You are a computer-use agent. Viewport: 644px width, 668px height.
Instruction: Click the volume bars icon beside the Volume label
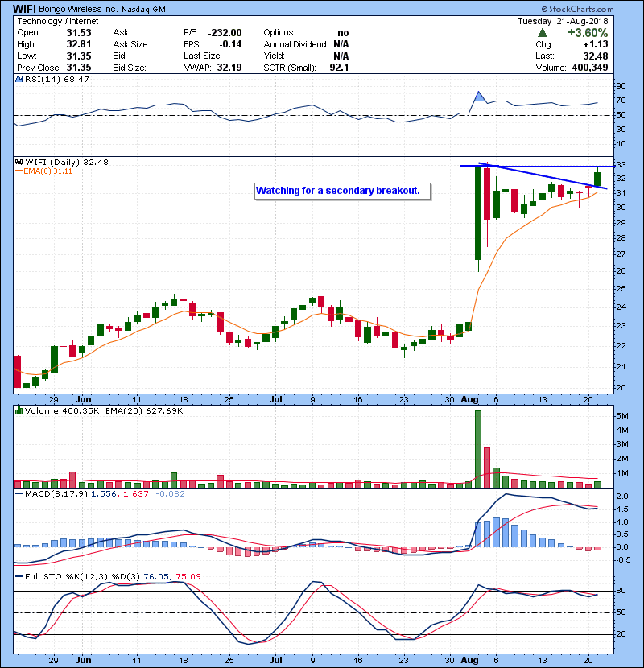point(19,410)
